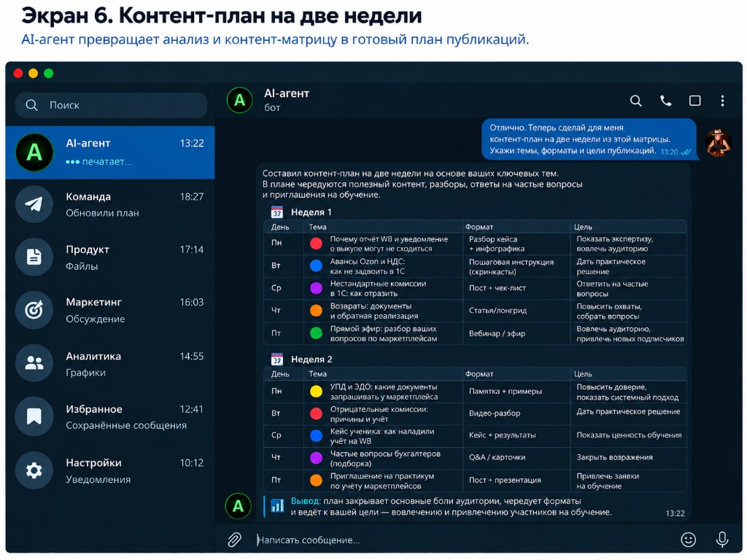Click the "Кейс + результаты" cell
The height and width of the screenshot is (560, 747).
coord(502,435)
